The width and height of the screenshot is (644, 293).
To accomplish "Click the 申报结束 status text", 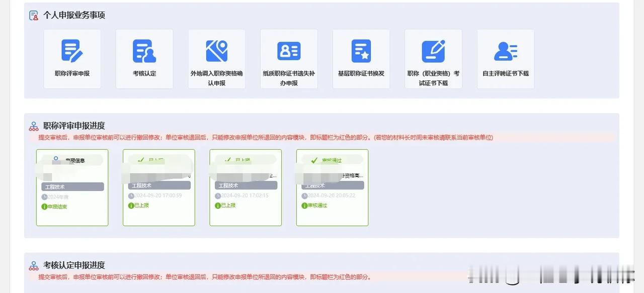I will click(57, 207).
